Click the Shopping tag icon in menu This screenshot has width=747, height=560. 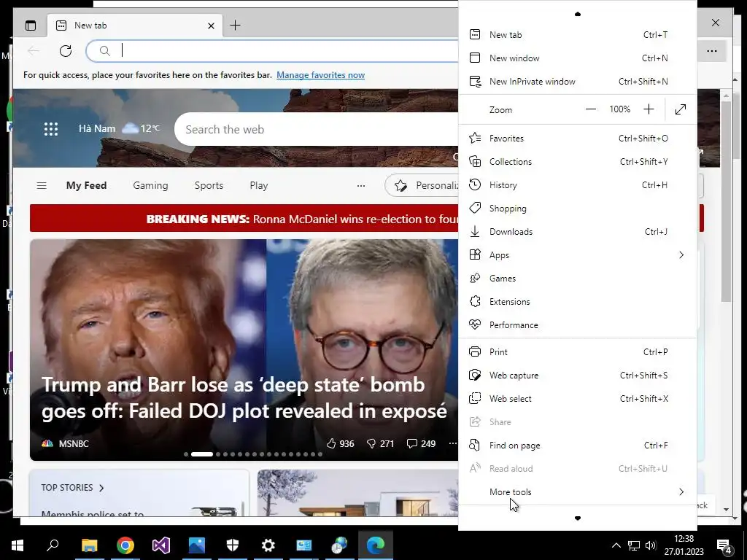(474, 208)
